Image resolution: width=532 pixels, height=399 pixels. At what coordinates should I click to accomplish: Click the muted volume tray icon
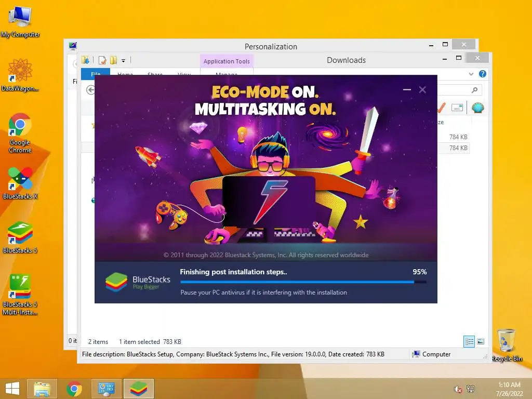(458, 389)
